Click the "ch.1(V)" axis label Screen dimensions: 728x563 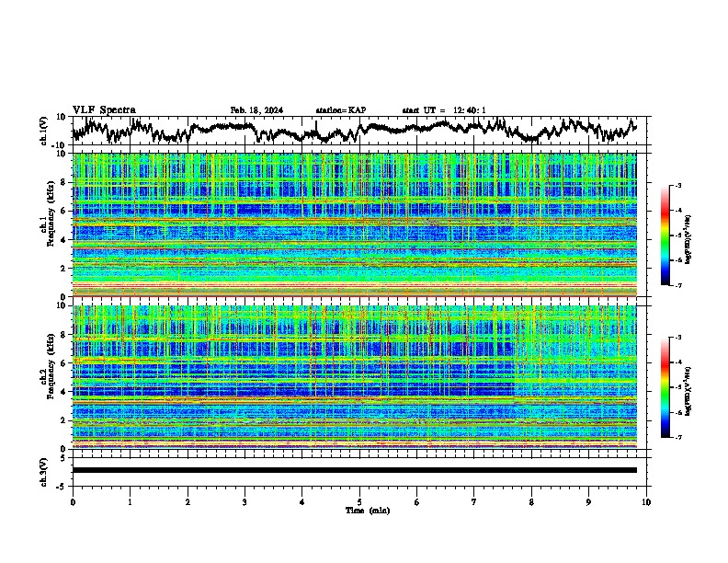44,131
